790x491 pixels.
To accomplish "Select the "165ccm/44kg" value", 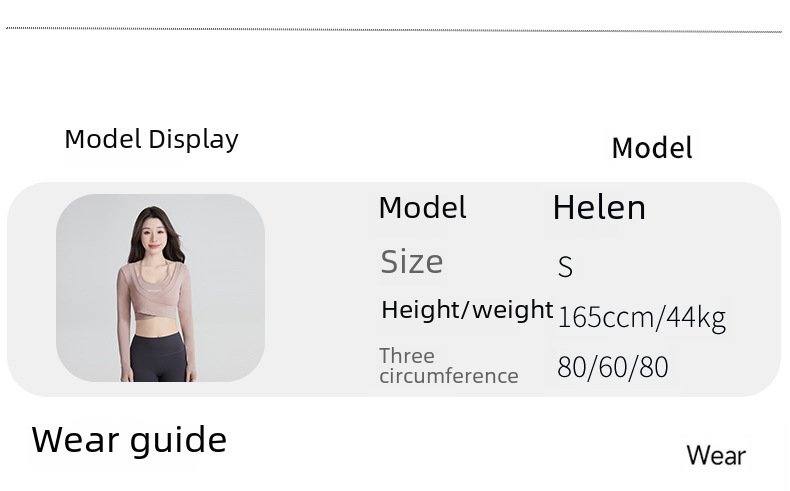I will (x=641, y=318).
